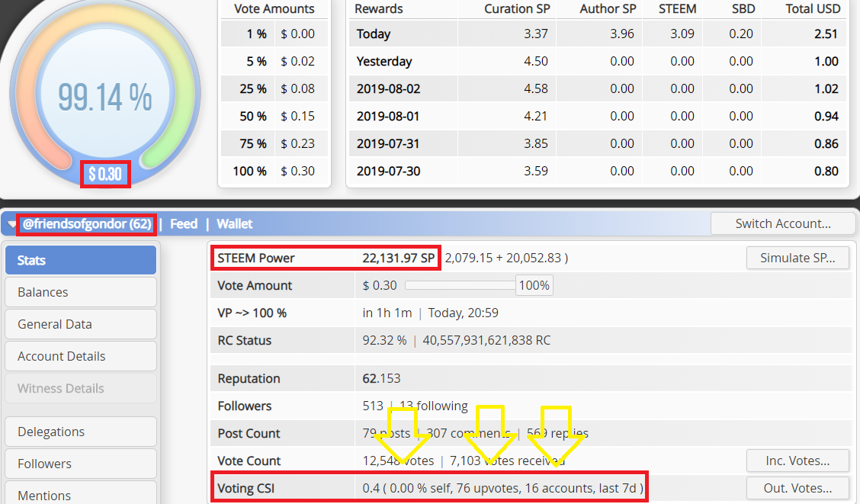Click the VP recharge time 'in 1h 1m'
Viewport: 860px width, 504px height.
387,313
